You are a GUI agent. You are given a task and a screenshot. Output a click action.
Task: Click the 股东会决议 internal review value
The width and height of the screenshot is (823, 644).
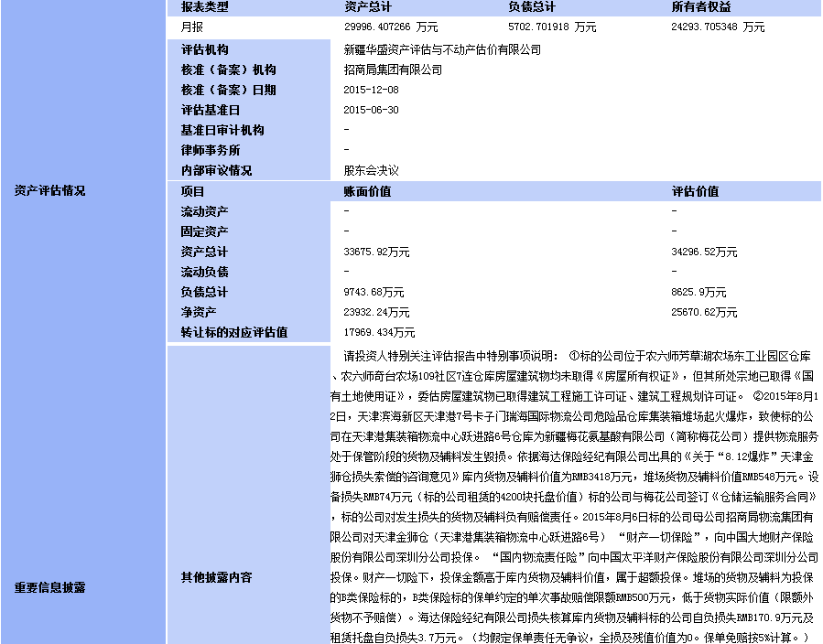coord(371,170)
